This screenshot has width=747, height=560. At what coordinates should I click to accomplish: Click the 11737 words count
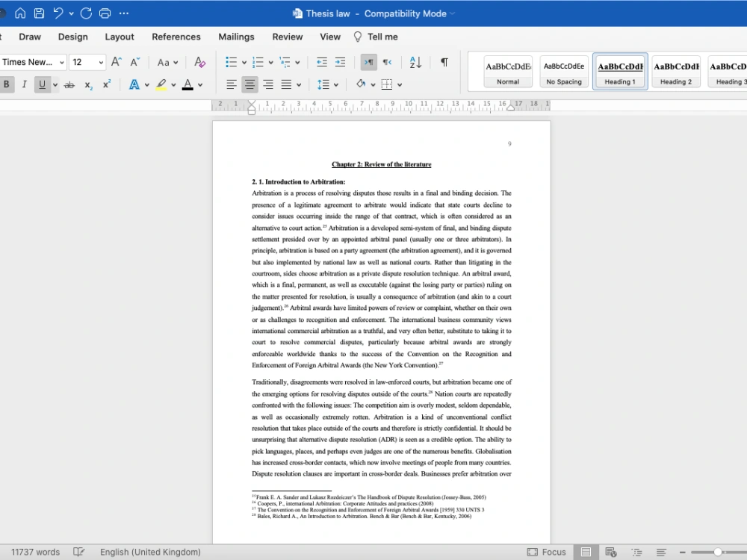(35, 552)
